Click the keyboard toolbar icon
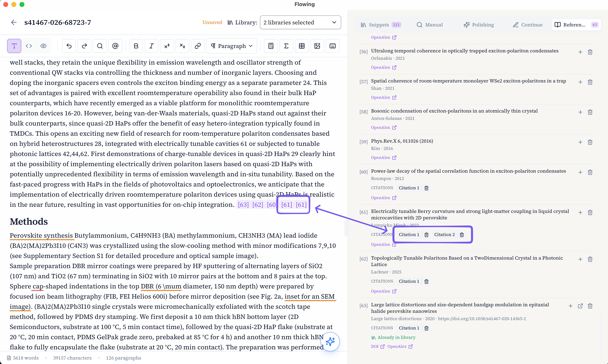Image resolution: width=608 pixels, height=364 pixels. [x=333, y=46]
